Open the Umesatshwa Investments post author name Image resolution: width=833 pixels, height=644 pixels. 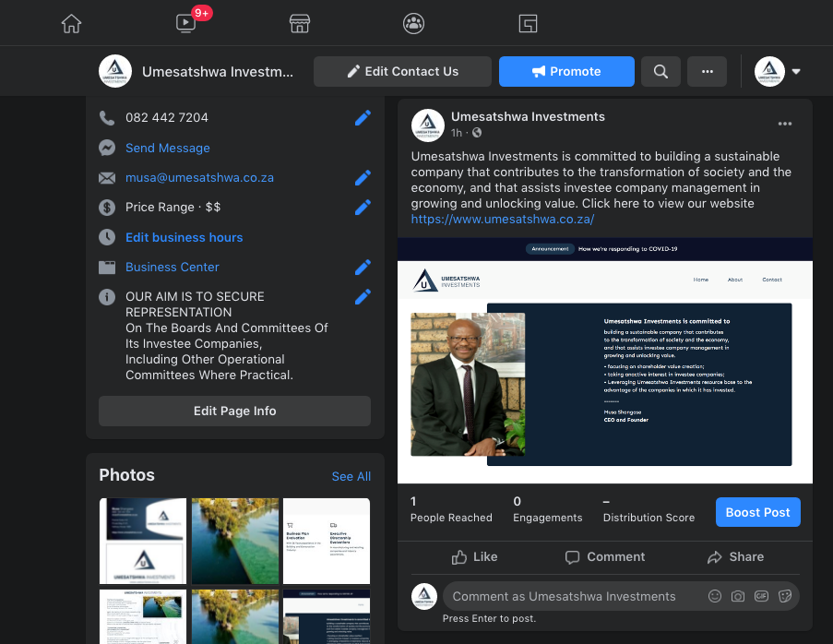(528, 116)
